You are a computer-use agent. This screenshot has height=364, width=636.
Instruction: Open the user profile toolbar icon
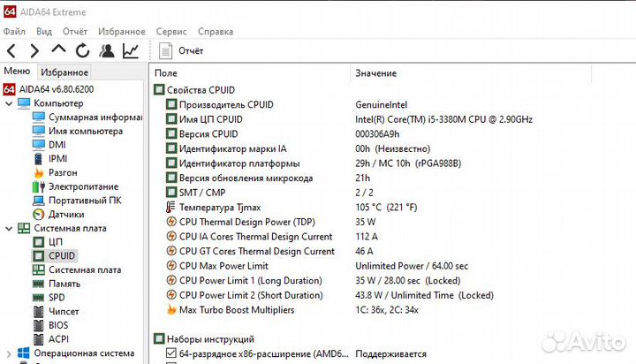(107, 50)
